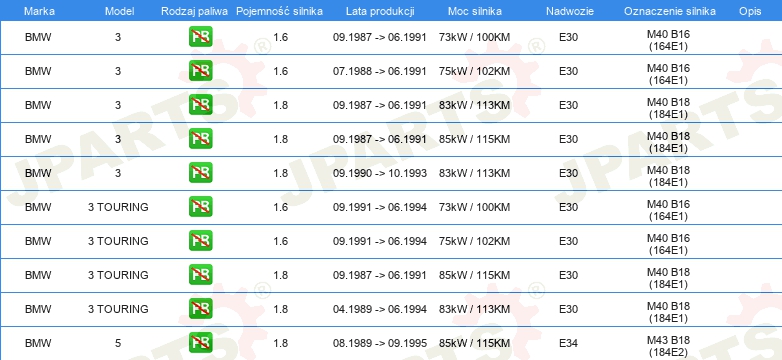Click the Marka column header
The height and width of the screenshot is (360, 782).
click(x=39, y=11)
